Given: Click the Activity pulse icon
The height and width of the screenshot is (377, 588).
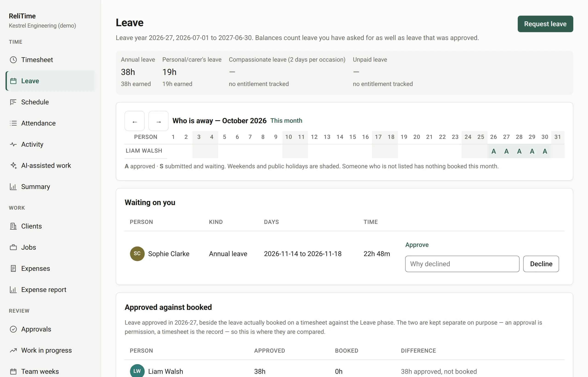Looking at the screenshot, I should point(13,144).
